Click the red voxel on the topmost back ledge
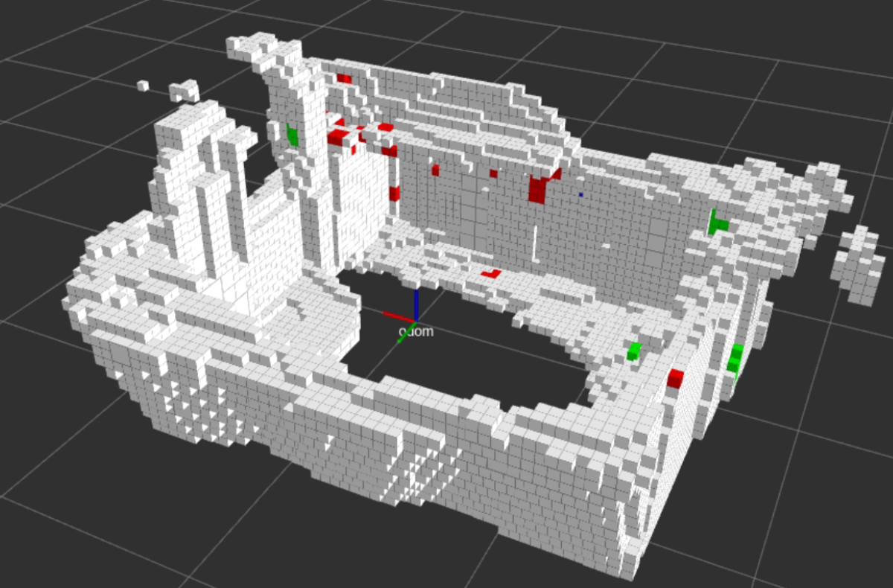This screenshot has width=893, height=588. (x=344, y=78)
